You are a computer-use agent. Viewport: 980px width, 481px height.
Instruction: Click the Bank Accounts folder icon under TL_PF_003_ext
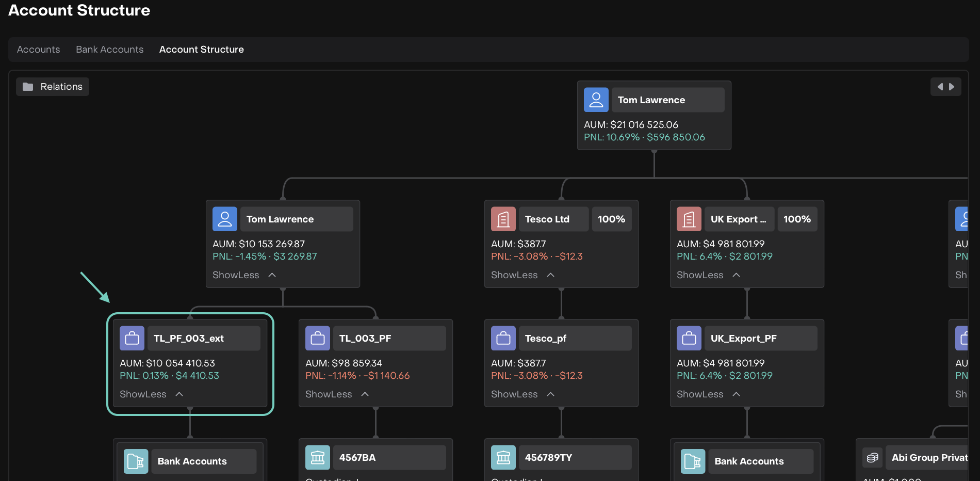[x=136, y=461]
